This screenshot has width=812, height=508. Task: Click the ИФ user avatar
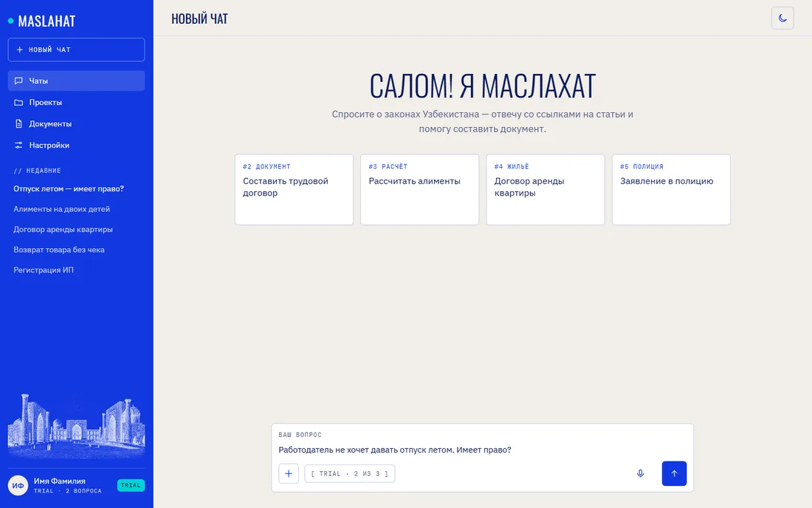tap(18, 485)
